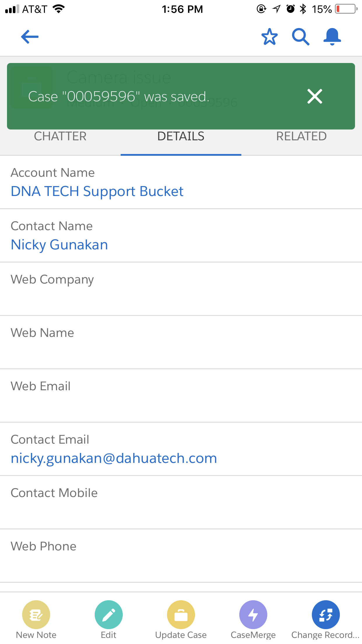Open search with the magnifier icon
The image size is (362, 644).
(x=301, y=37)
